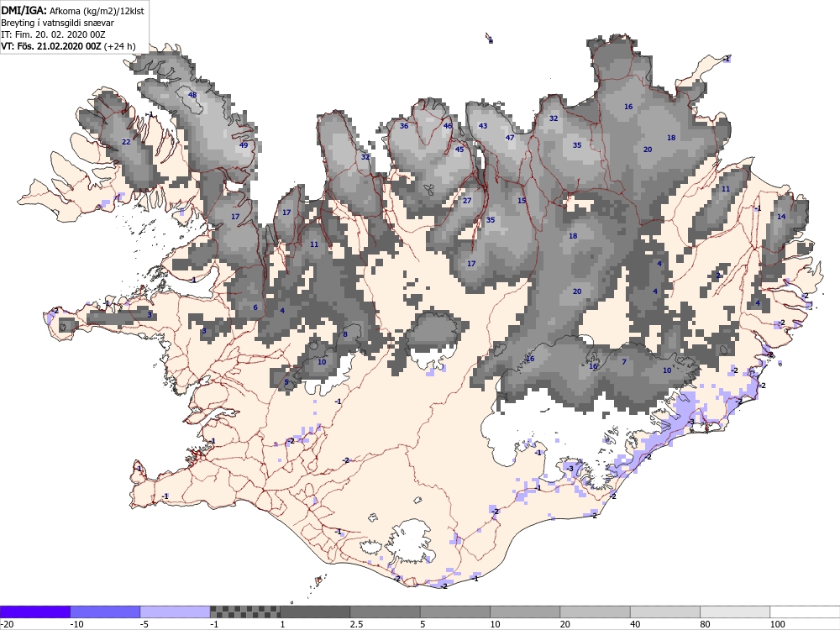The width and height of the screenshot is (840, 630).
Task: Click the pale gray 40 to 80 legend swatch
Action: point(664,612)
